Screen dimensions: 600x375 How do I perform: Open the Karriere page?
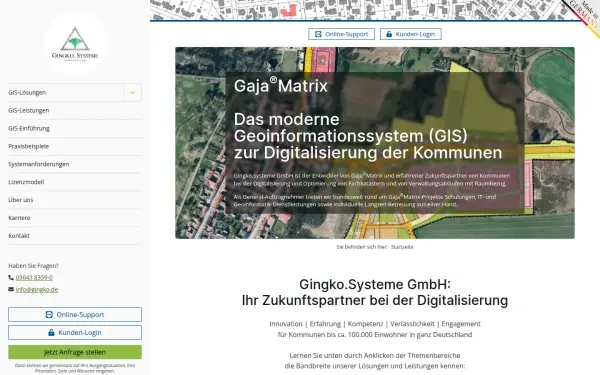(75, 218)
